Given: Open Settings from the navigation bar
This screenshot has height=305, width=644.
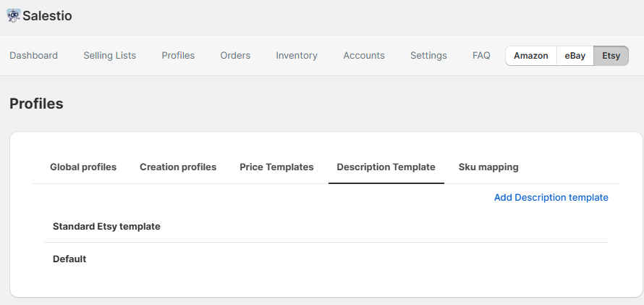Looking at the screenshot, I should tap(428, 55).
